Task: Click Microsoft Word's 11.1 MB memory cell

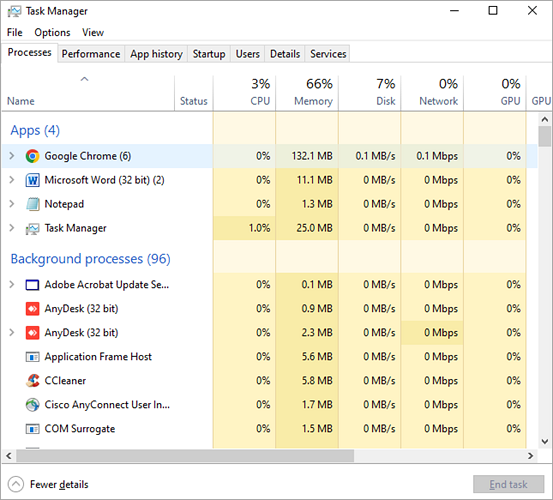Action: [307, 180]
